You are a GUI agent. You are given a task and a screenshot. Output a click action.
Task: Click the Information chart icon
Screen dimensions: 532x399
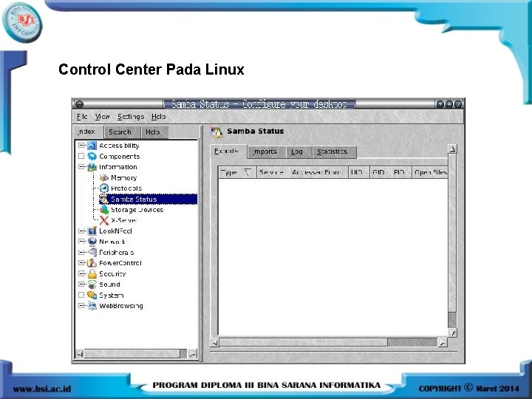tap(92, 167)
